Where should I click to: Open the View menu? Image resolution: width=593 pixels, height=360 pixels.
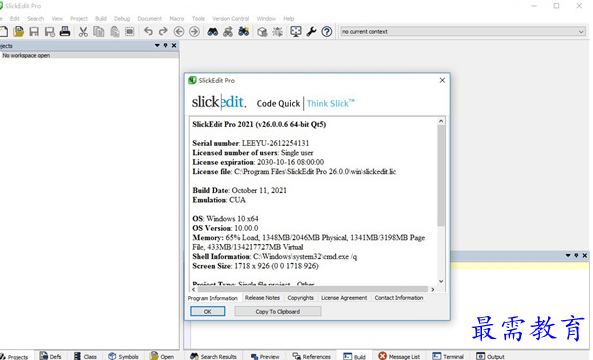[x=57, y=19]
